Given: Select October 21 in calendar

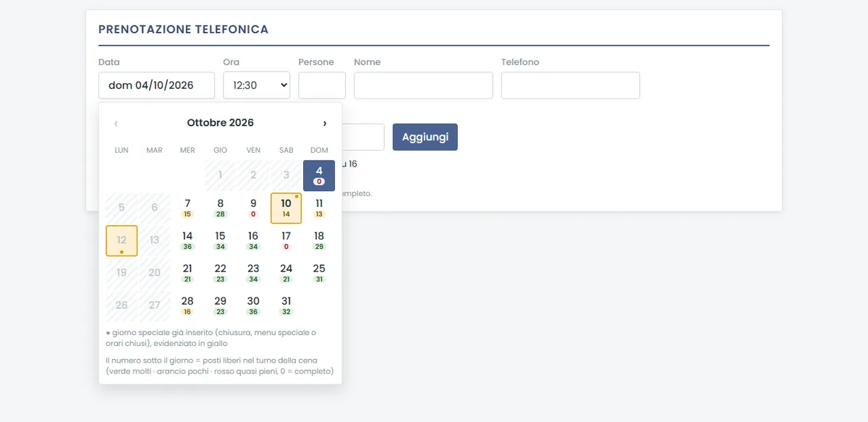Looking at the screenshot, I should coord(187,273).
